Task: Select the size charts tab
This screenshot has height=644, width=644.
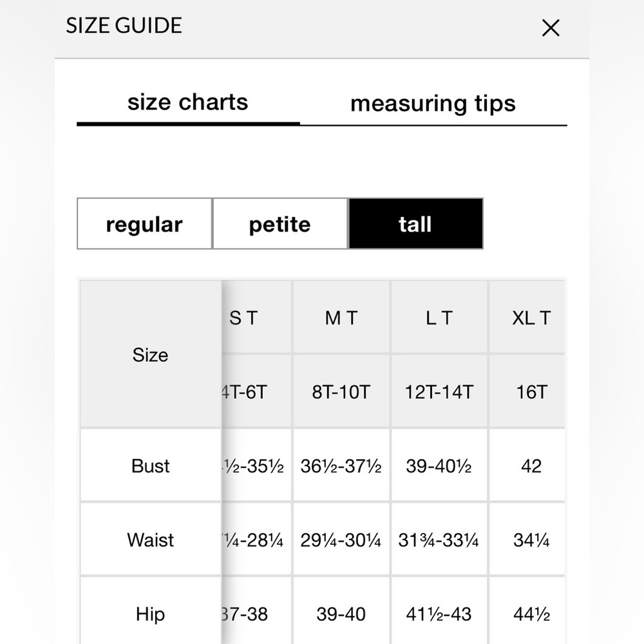Action: [188, 102]
